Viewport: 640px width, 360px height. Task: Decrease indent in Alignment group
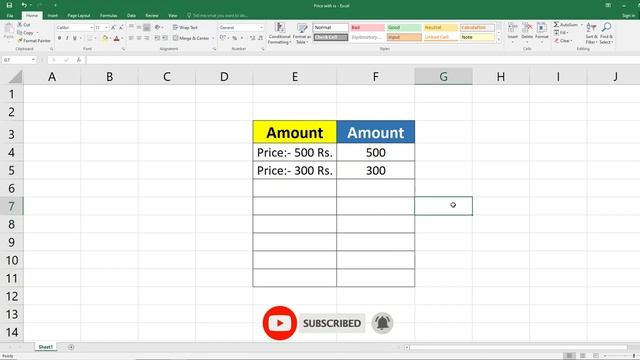157,38
